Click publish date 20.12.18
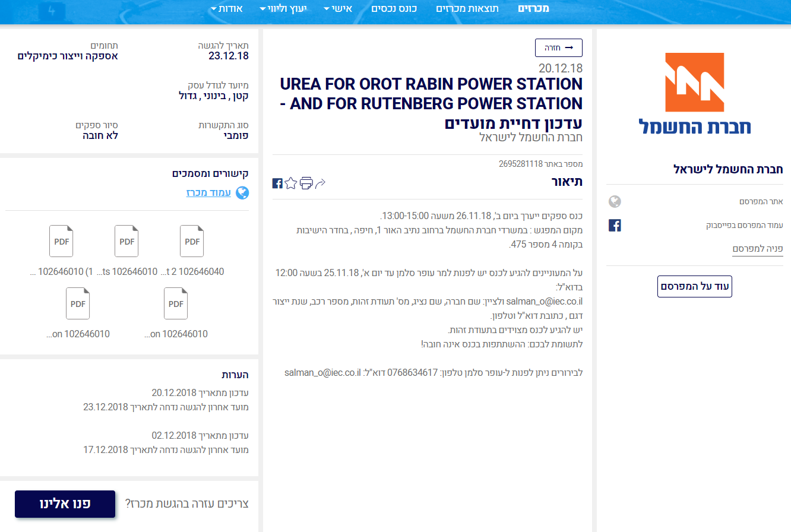Image resolution: width=791 pixels, height=532 pixels. (561, 68)
